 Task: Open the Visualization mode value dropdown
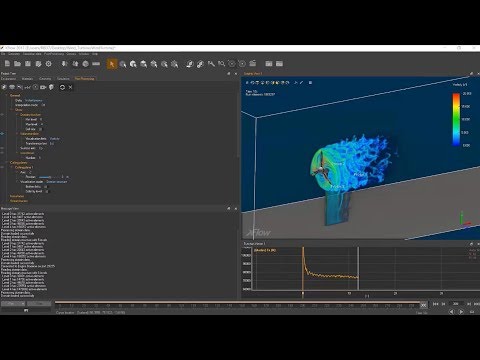tap(57, 182)
